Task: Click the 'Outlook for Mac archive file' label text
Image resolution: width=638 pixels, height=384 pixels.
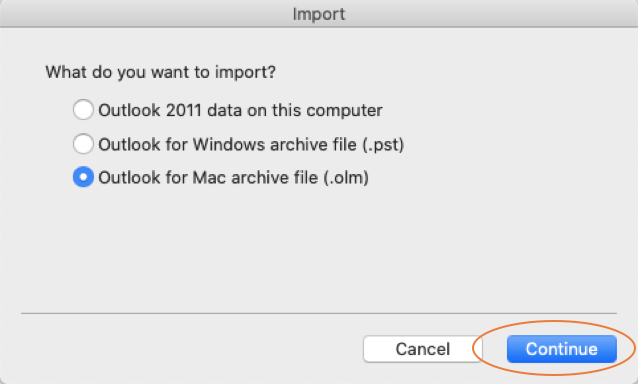Action: click(x=208, y=178)
